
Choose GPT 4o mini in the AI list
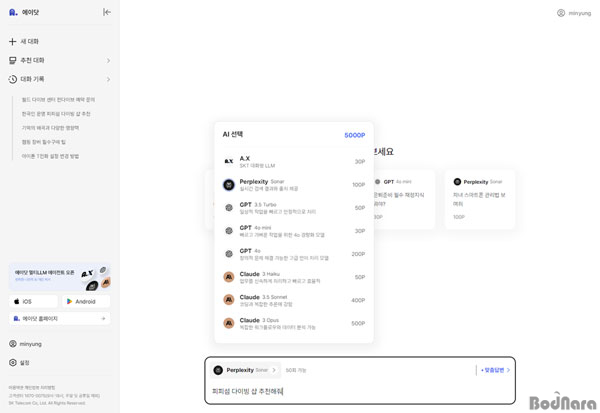(x=294, y=231)
